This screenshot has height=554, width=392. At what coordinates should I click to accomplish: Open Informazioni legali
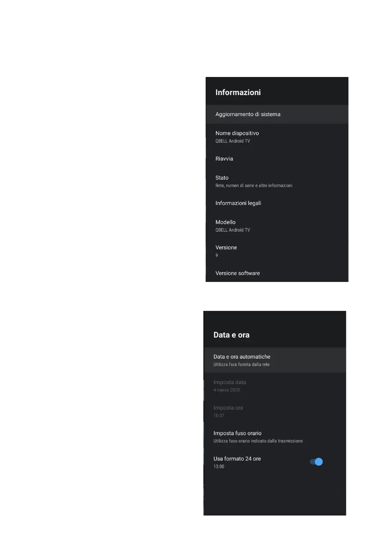click(277, 203)
